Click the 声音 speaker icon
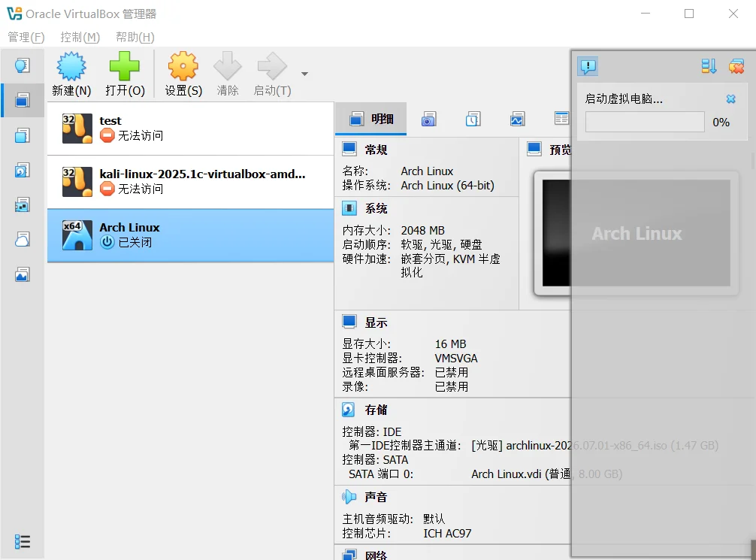Screen dimensions: 756x560 (x=349, y=497)
